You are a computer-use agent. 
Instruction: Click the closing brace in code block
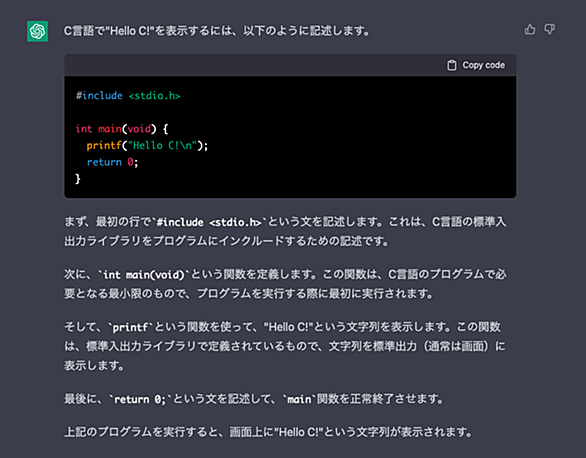point(78,179)
